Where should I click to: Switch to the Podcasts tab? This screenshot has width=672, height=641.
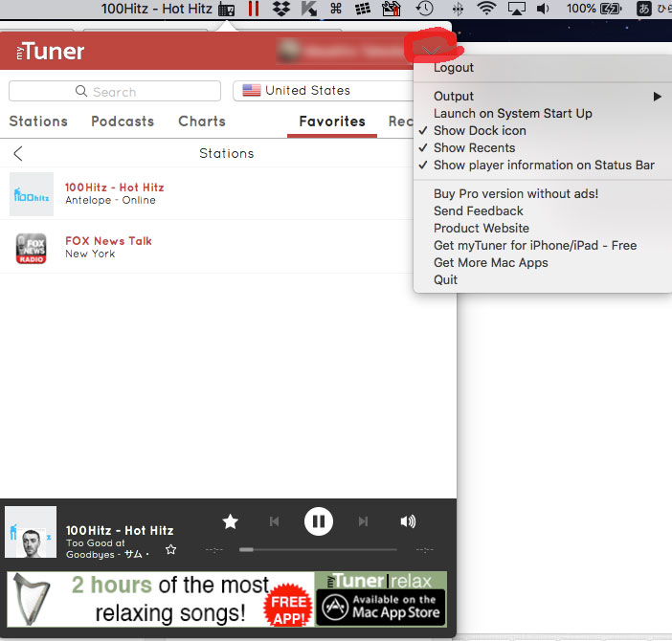pos(123,122)
